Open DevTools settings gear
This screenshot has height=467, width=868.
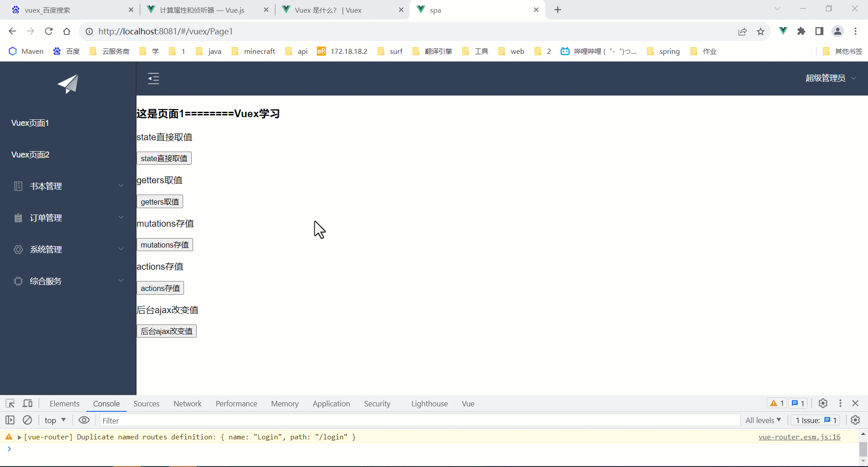pyautogui.click(x=823, y=403)
